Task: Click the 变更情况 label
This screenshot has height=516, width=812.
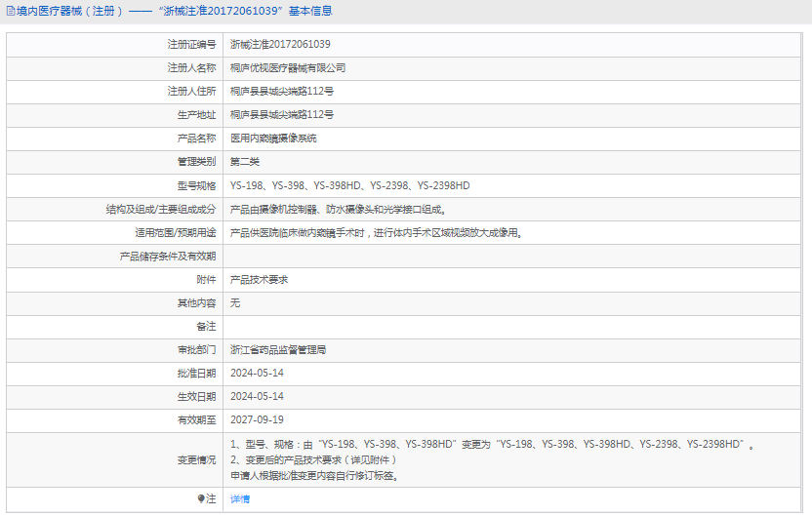Action: pos(196,459)
